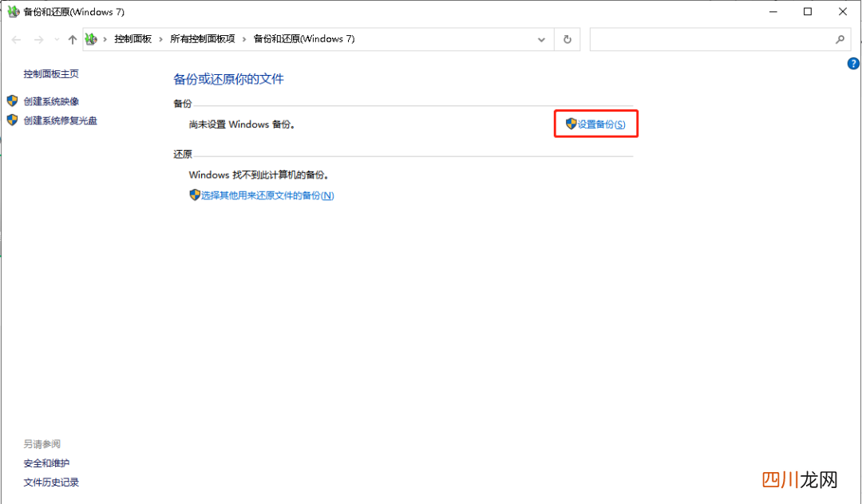The width and height of the screenshot is (862, 504).
Task: Click the Forward navigation arrow
Action: pyautogui.click(x=38, y=40)
